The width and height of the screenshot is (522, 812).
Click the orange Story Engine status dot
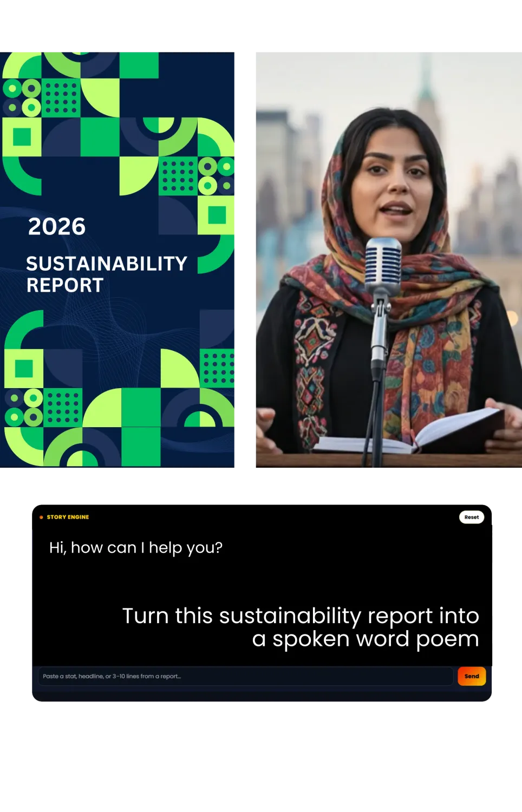point(41,517)
